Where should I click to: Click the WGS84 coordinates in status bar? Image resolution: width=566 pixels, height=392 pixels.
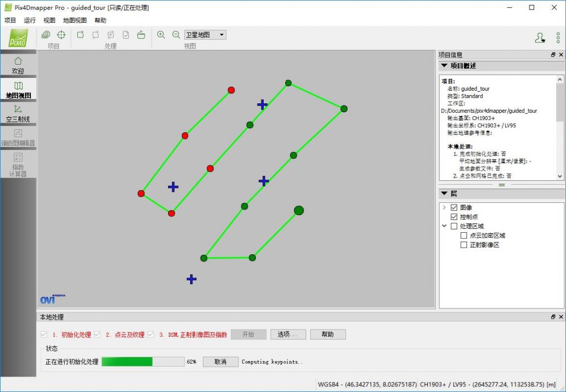coord(367,384)
